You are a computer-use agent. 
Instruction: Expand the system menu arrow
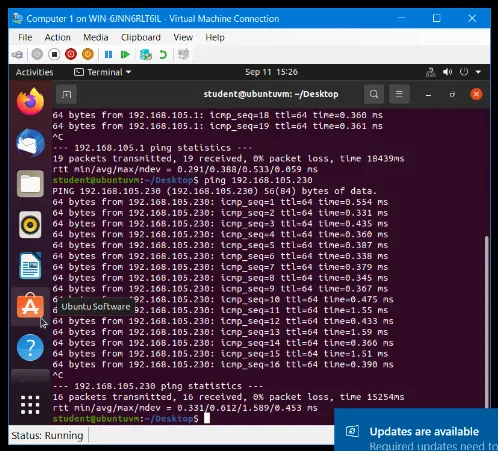478,72
